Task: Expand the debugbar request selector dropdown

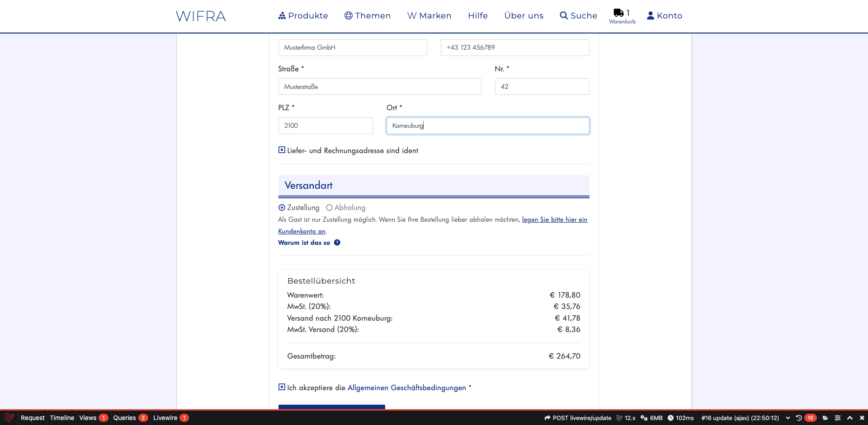Action: tap(788, 418)
